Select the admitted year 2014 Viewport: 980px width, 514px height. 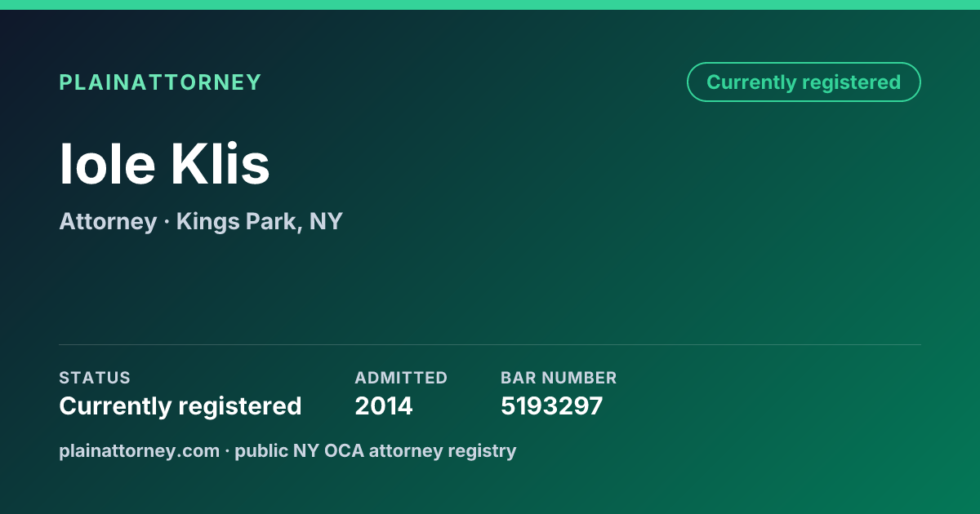[x=384, y=405]
